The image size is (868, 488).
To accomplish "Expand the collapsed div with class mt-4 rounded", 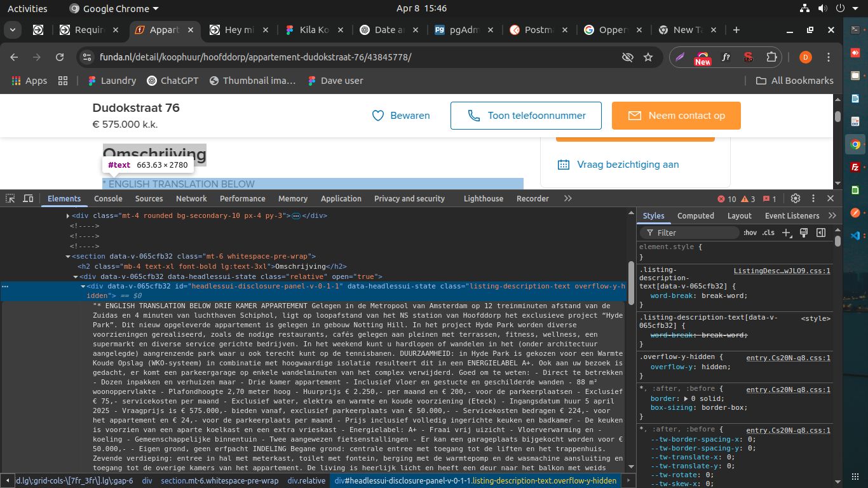I will (x=69, y=216).
